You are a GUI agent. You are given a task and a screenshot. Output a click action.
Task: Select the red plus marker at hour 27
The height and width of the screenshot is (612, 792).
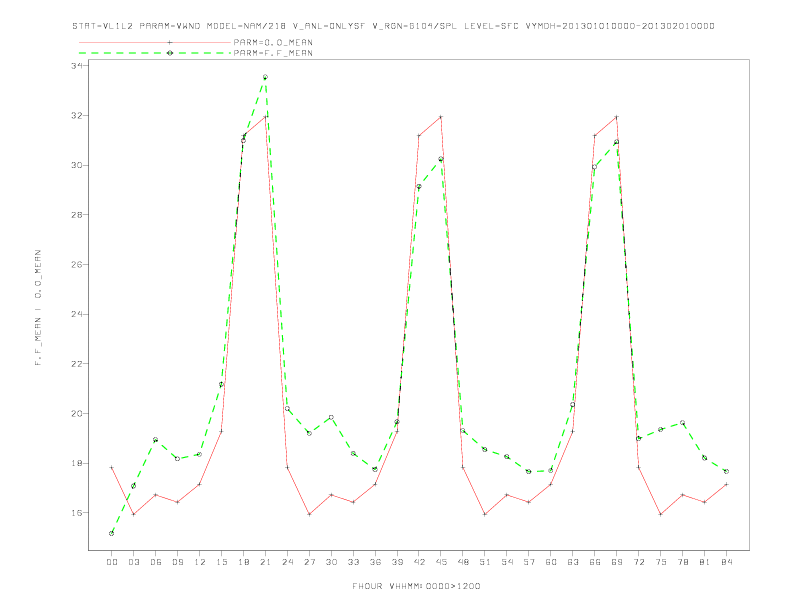pos(309,514)
